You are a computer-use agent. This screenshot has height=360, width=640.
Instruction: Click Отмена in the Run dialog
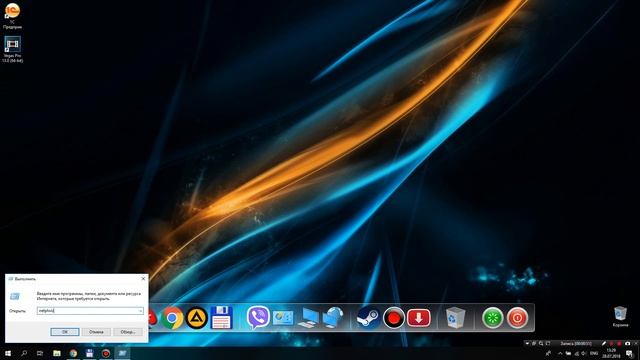[x=96, y=332]
